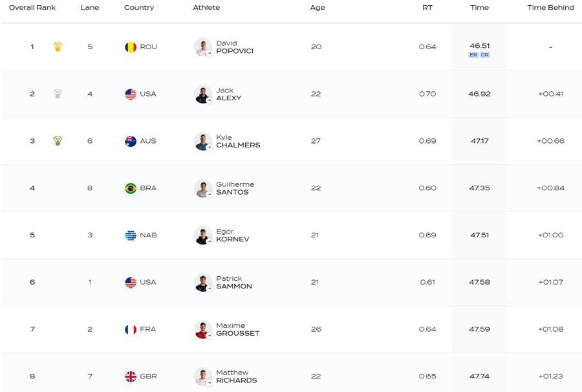
Task: Open Kyle Chalmers' athlete thumbnail
Action: 203,141
